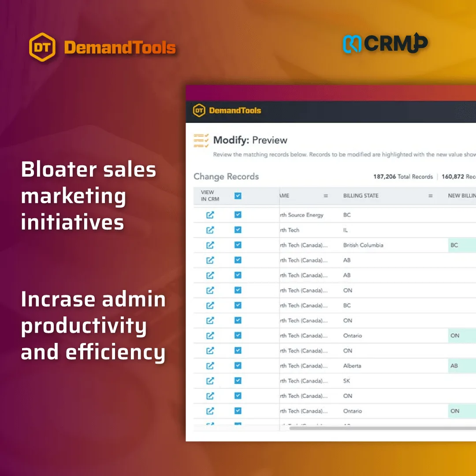
Task: Click the DemandTools hexagon logo in app header
Action: pos(199,111)
